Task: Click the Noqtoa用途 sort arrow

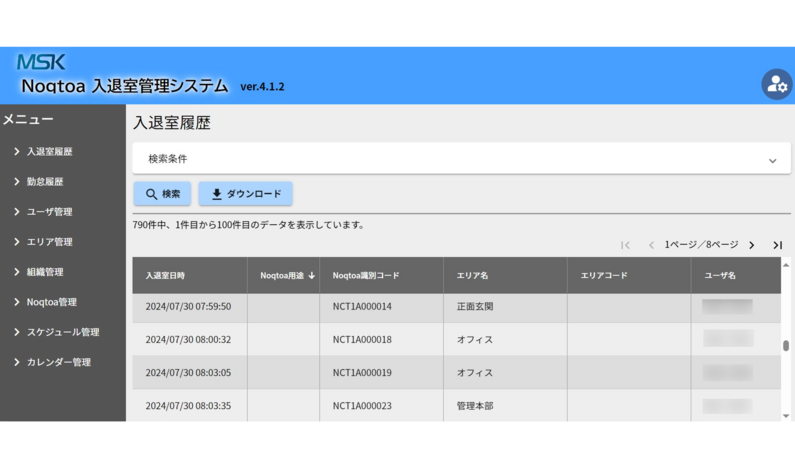Action: tap(311, 275)
